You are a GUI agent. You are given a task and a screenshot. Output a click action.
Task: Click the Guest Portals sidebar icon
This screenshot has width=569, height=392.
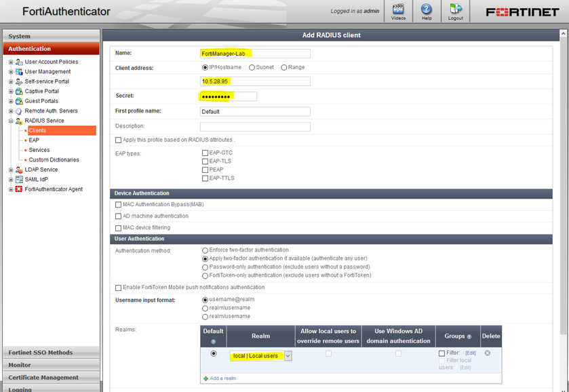click(19, 101)
